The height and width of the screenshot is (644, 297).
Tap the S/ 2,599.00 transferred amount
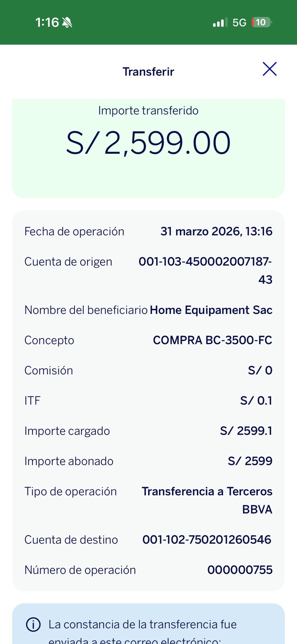148,143
